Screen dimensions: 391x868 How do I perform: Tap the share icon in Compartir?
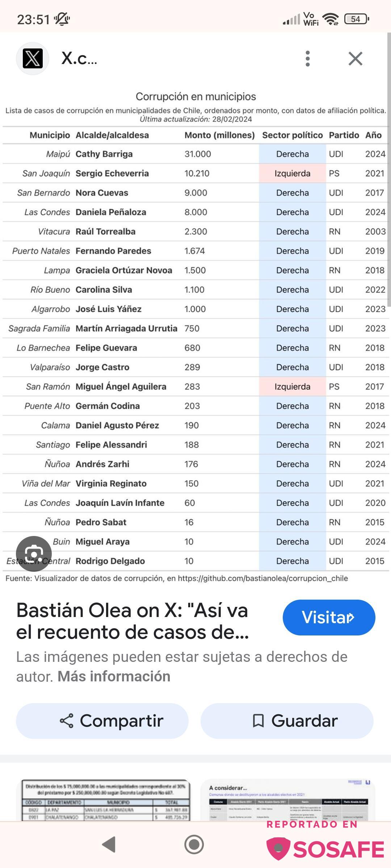point(67,721)
